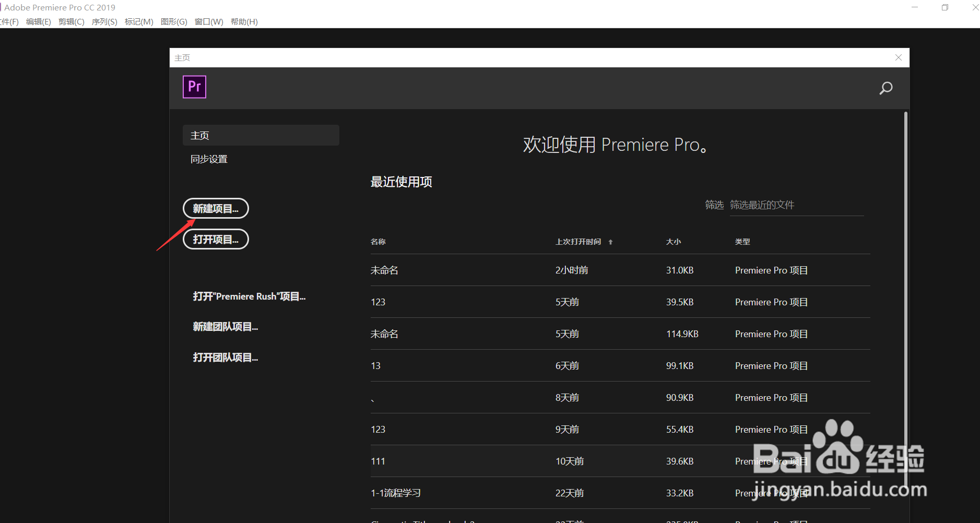The height and width of the screenshot is (523, 980).
Task: Sort by the 类型 column header
Action: tap(742, 242)
